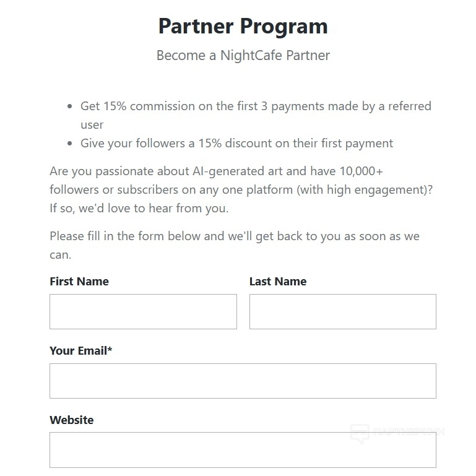Click the Website field label

(72, 420)
